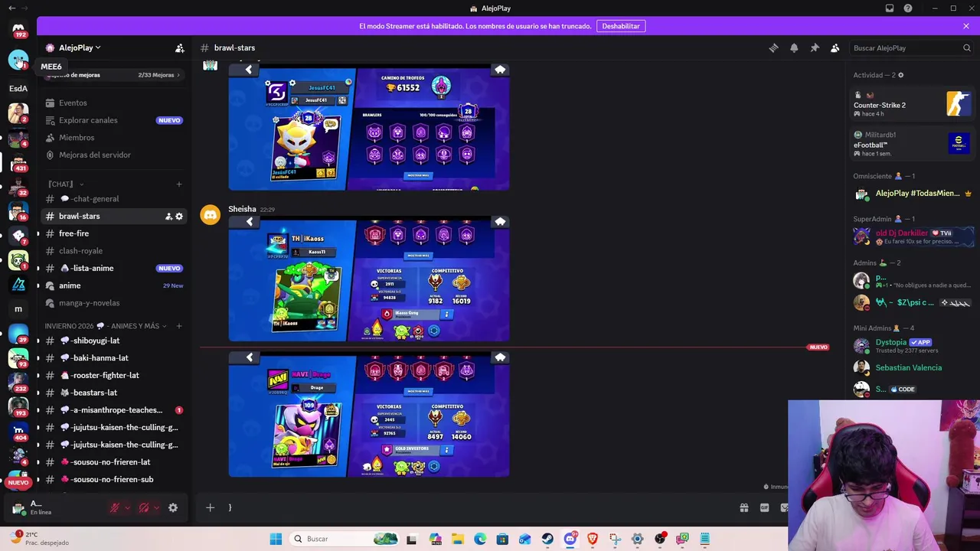The width and height of the screenshot is (980, 551).
Task: Open Eventos in the sidebar
Action: (x=113, y=103)
